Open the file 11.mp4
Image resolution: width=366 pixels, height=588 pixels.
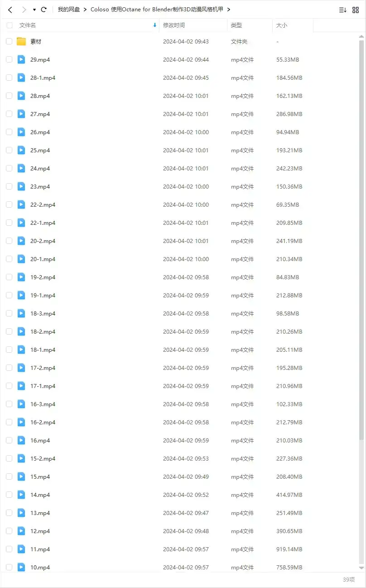40,549
